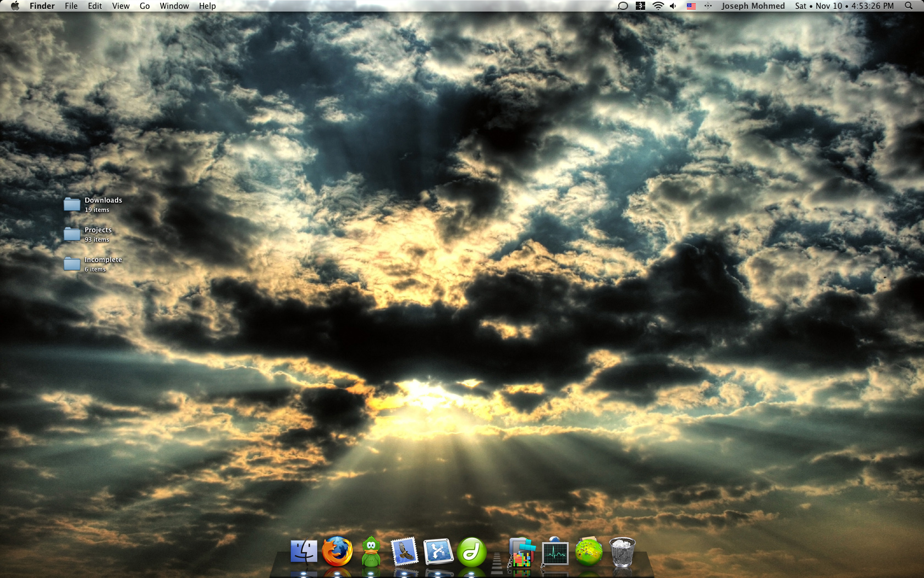
Task: Click the Projects folder label
Action: tap(98, 230)
